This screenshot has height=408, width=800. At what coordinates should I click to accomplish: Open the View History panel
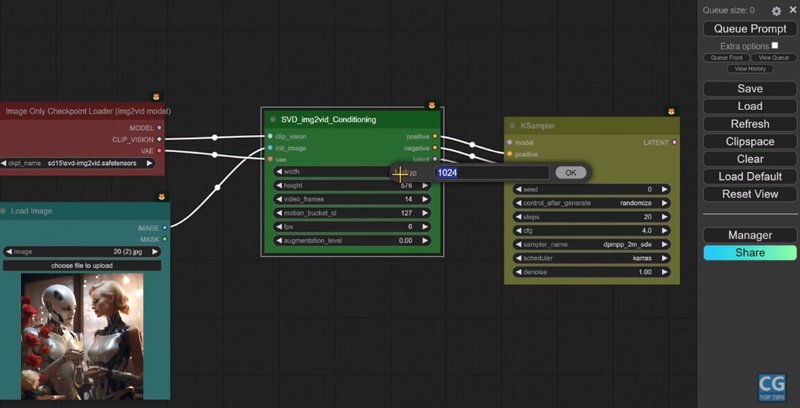(750, 69)
